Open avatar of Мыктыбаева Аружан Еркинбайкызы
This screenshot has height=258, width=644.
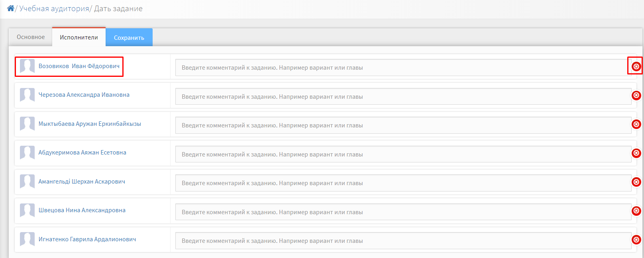27,124
